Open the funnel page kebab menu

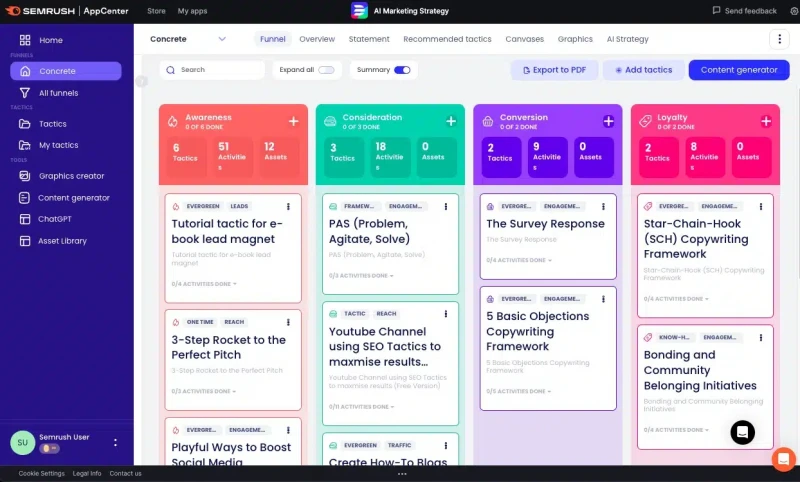point(779,39)
